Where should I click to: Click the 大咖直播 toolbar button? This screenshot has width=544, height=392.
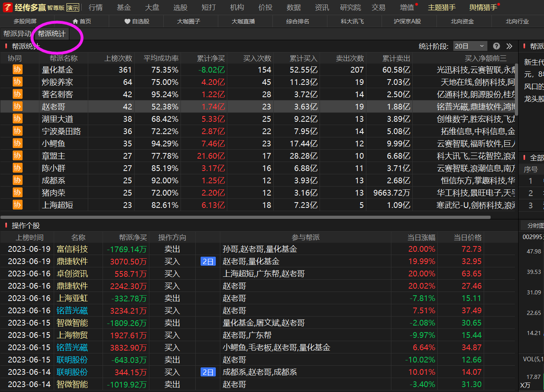243,21
